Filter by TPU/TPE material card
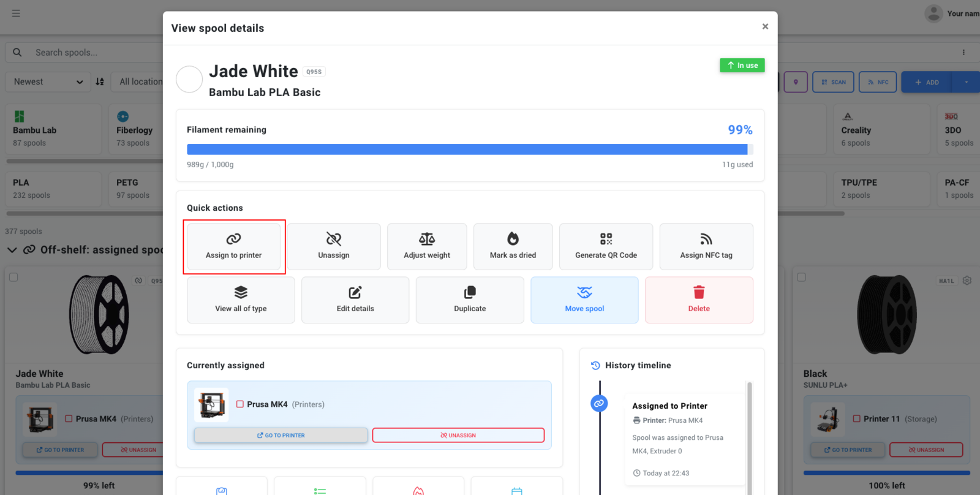 click(x=881, y=189)
